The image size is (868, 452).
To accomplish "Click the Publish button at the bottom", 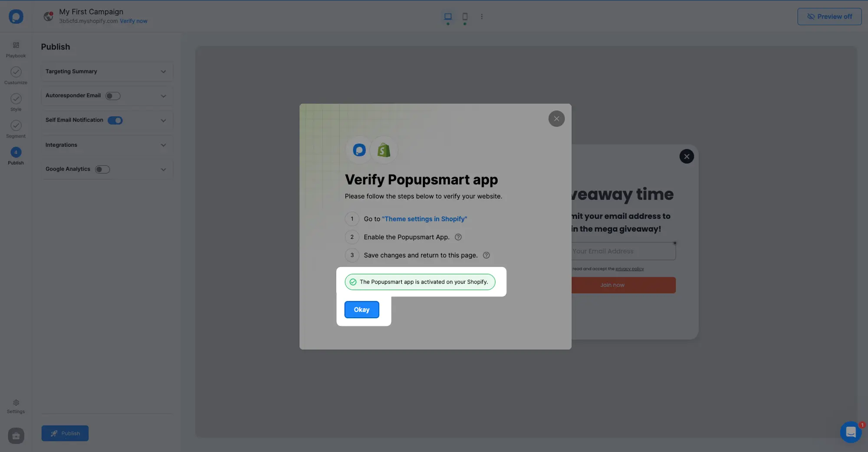I will 65,433.
